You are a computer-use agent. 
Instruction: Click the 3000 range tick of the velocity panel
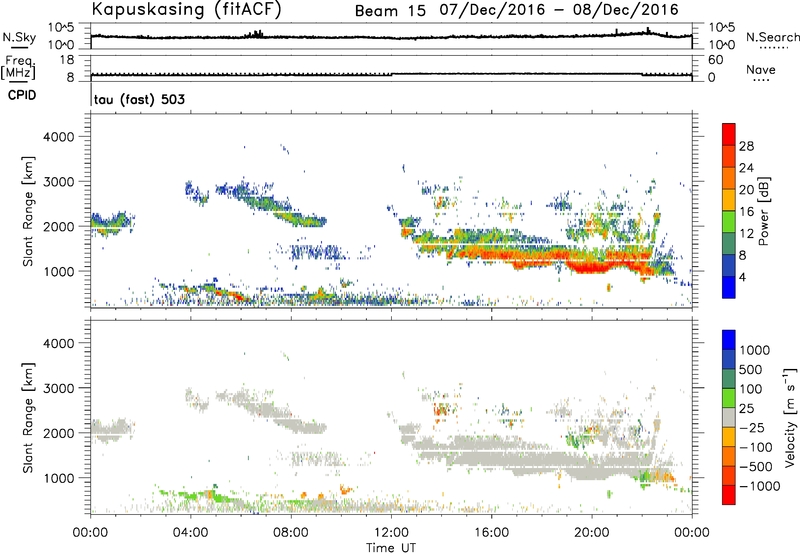pyautogui.click(x=59, y=388)
